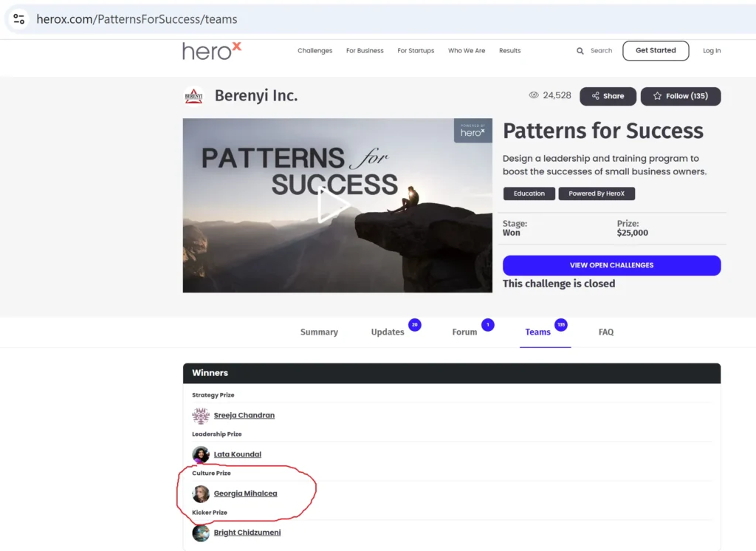Image resolution: width=756 pixels, height=551 pixels.
Task: Open Sreeja Chandran's profile link
Action: pyautogui.click(x=244, y=415)
